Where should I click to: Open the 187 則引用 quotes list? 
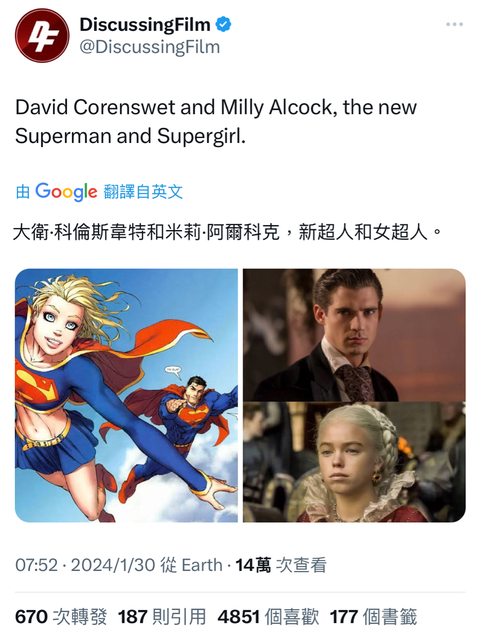(162, 617)
